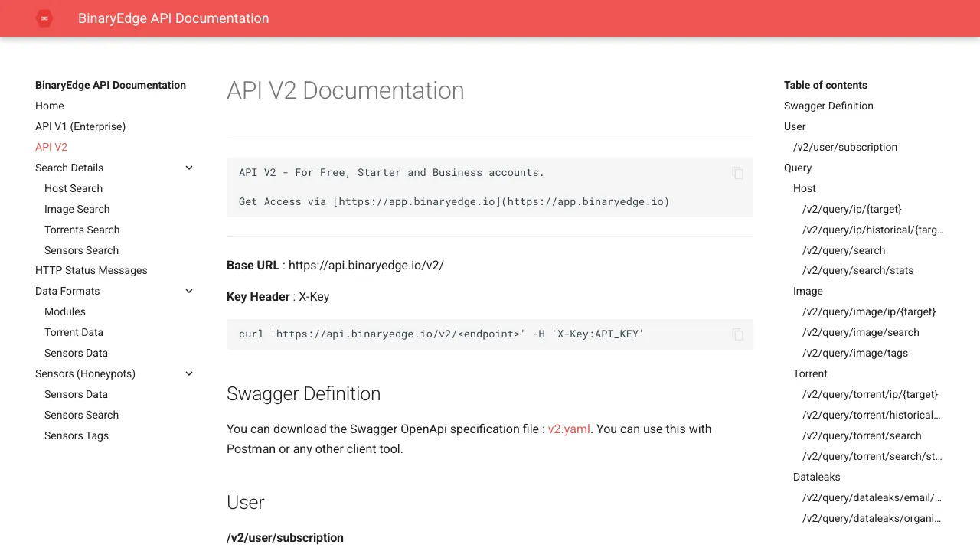The width and height of the screenshot is (980, 551).
Task: Open Host Search in sidebar
Action: pos(73,188)
